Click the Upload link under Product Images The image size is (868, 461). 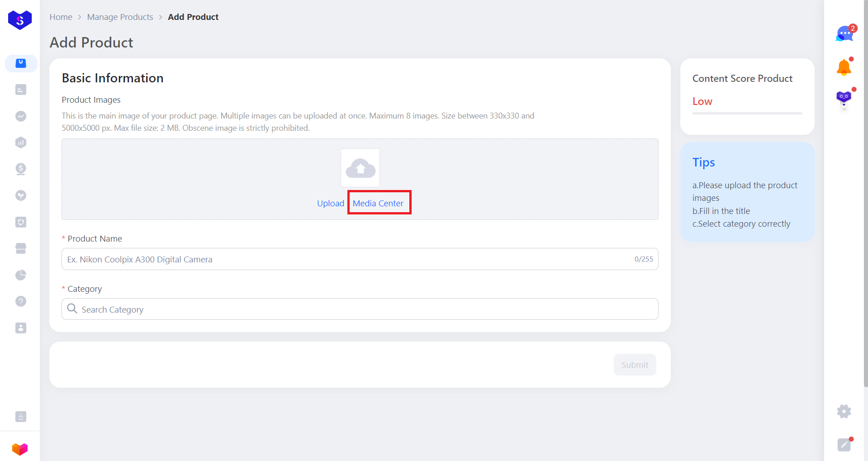[331, 203]
